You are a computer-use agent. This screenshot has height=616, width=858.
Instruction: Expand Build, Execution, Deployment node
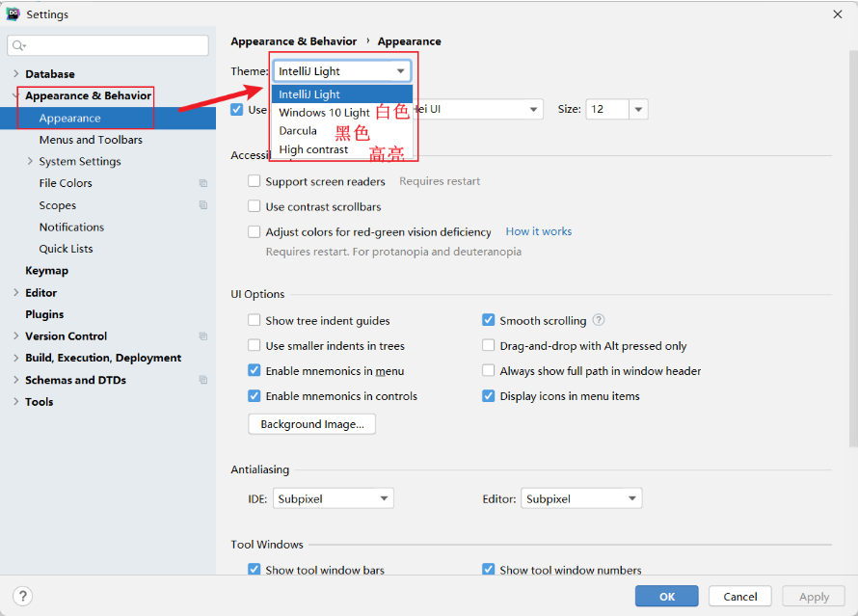(x=15, y=358)
